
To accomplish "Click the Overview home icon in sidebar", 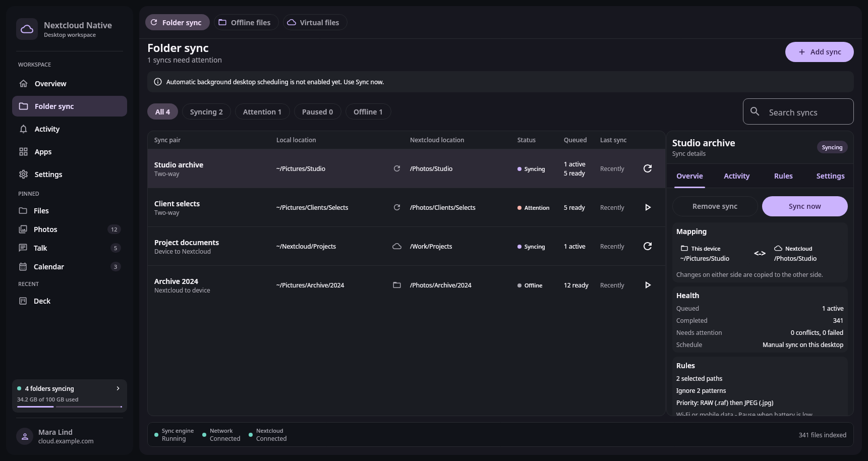I will 23,84.
